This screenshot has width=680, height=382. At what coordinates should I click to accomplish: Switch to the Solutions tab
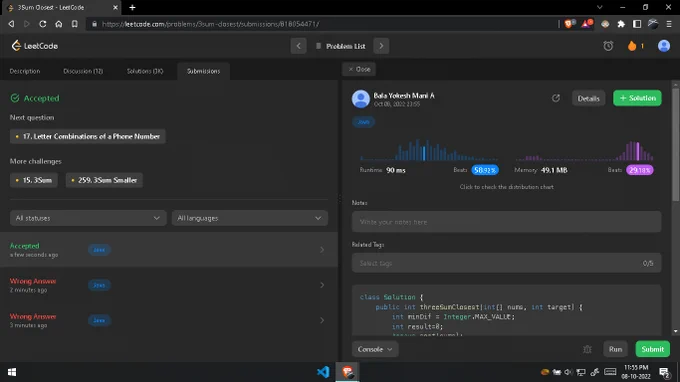145,71
